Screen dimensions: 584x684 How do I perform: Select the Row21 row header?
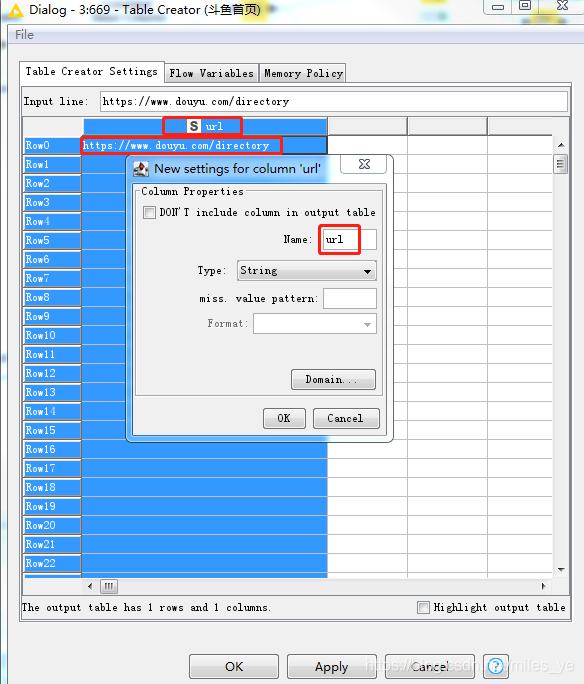tap(52, 544)
